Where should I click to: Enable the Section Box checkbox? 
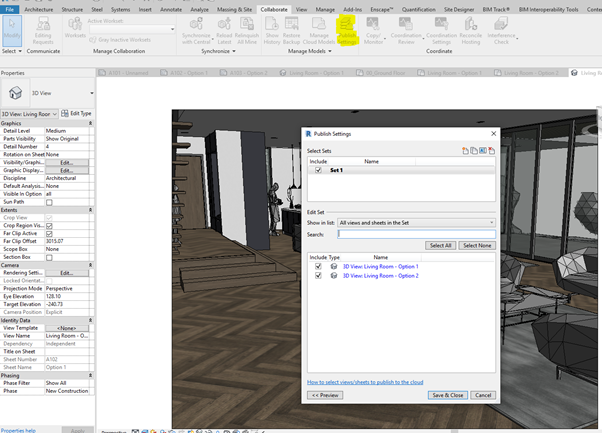pos(49,258)
